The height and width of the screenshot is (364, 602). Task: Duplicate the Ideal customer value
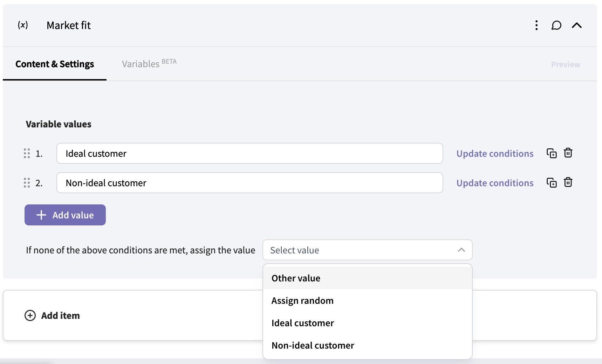pyautogui.click(x=552, y=153)
